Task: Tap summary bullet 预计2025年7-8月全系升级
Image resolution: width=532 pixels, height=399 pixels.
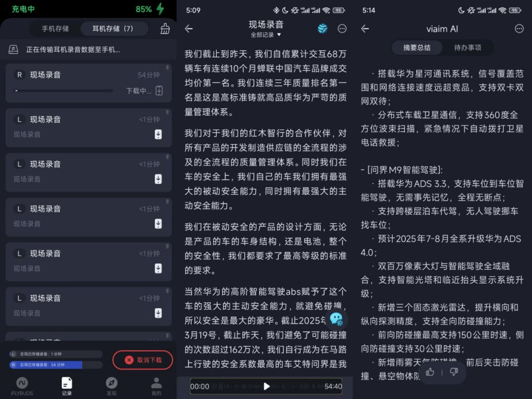Action: coord(442,246)
